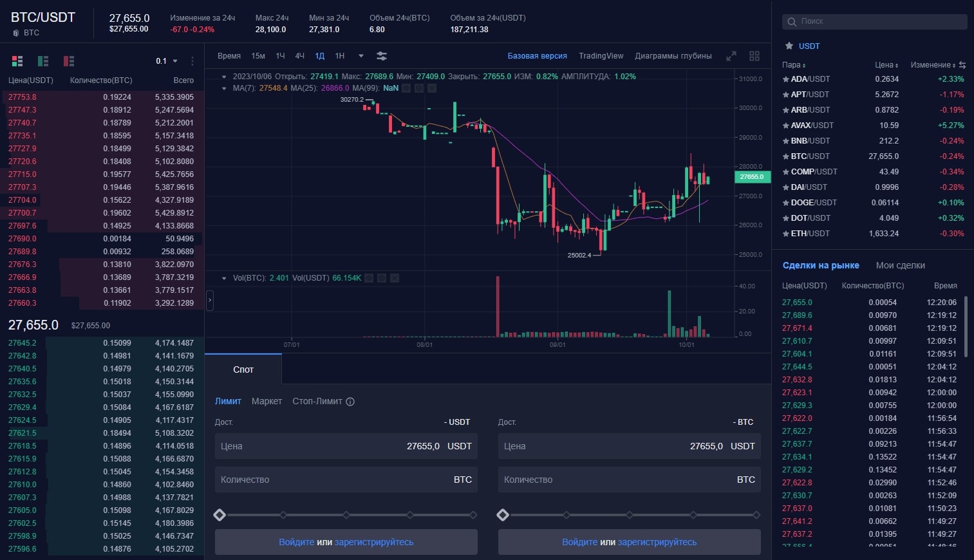974x560 pixels.
Task: Swap change column display arrows icon
Action: (x=962, y=65)
